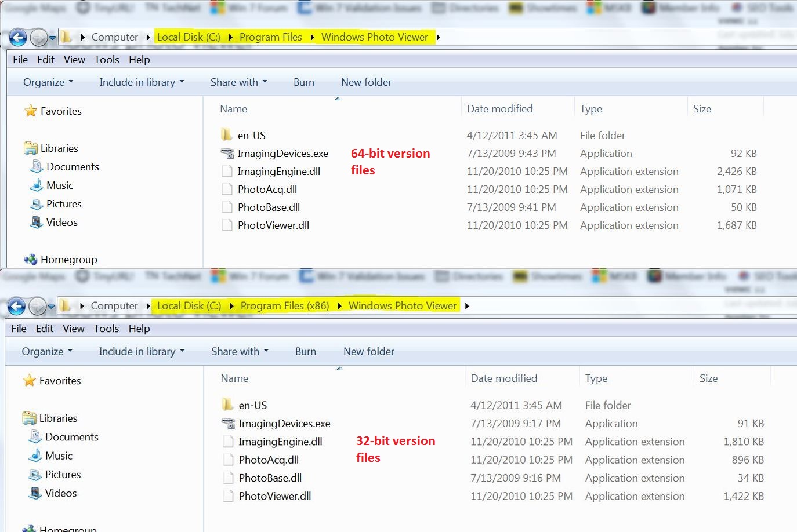
Task: Open the Local Disk (C:) breadcrumb
Action: (187, 37)
